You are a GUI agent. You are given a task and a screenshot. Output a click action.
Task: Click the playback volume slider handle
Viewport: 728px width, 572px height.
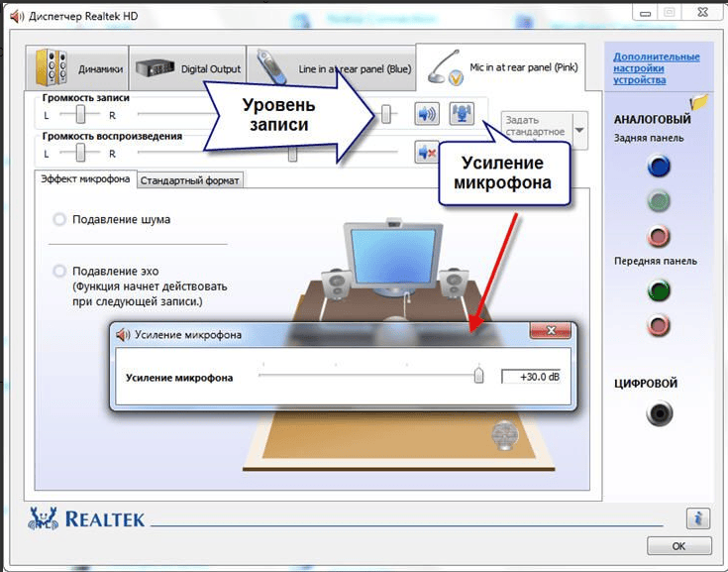pos(292,154)
